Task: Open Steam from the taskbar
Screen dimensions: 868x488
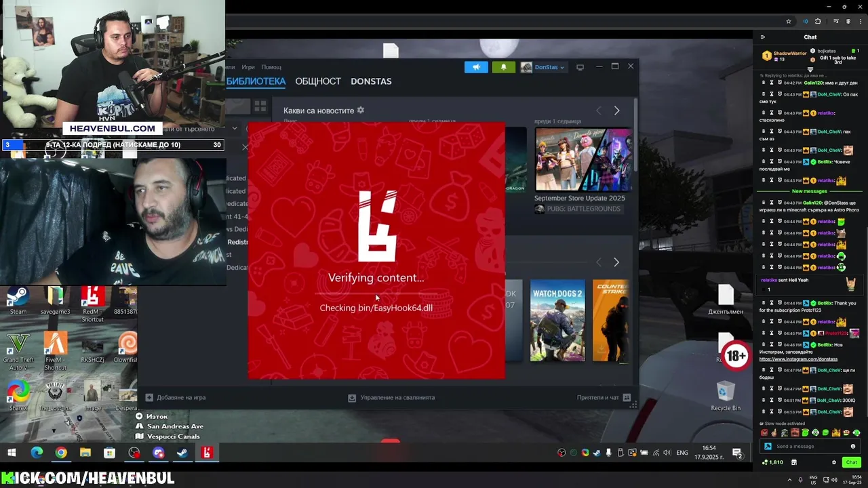Action: (x=182, y=453)
